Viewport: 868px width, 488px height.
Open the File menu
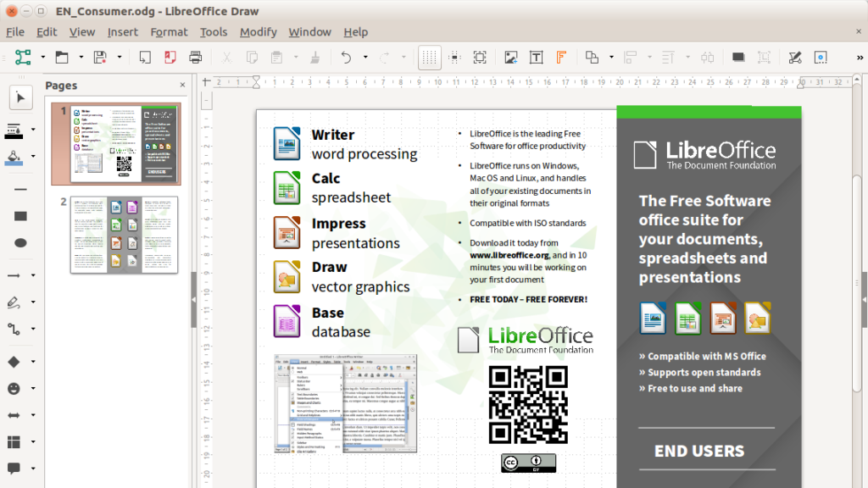15,32
